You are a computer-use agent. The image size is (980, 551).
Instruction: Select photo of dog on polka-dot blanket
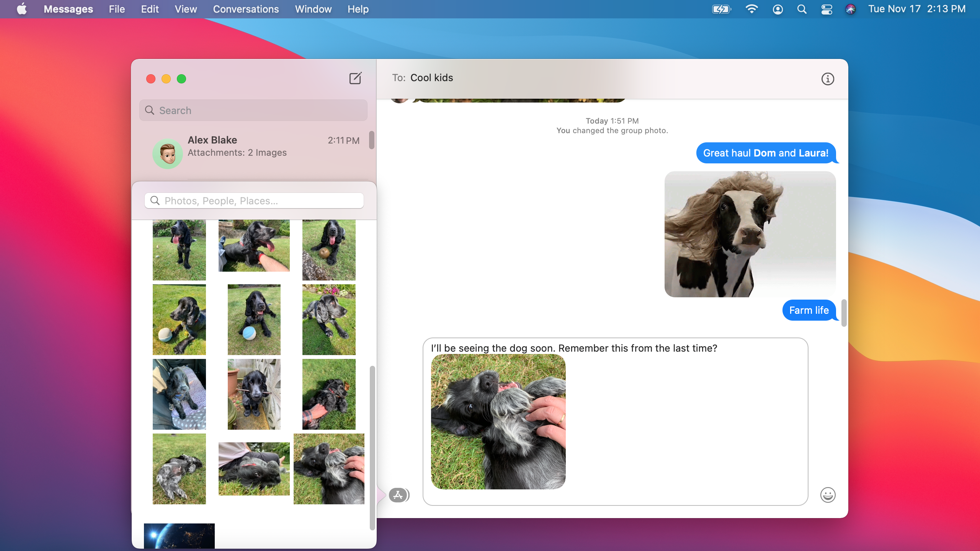[179, 394]
